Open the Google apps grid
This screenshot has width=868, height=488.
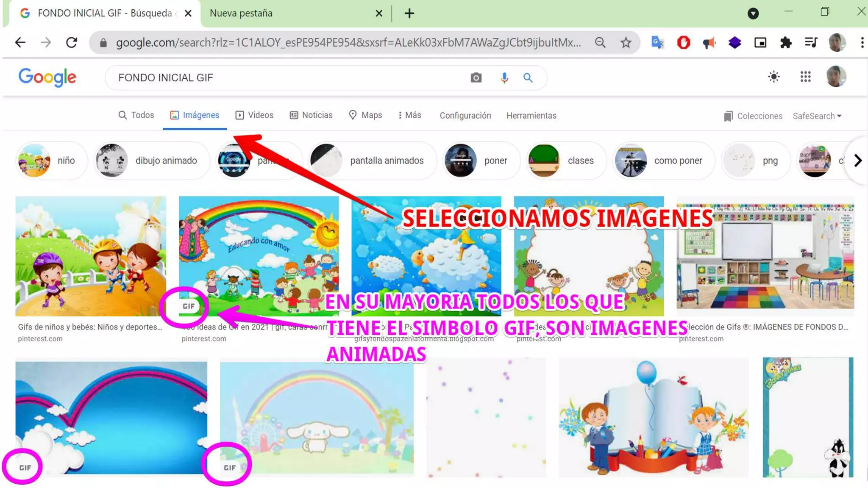coord(805,77)
